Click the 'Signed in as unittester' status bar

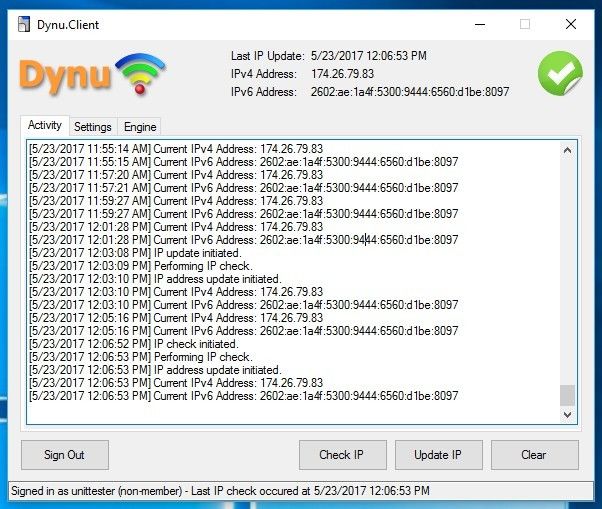(220, 491)
